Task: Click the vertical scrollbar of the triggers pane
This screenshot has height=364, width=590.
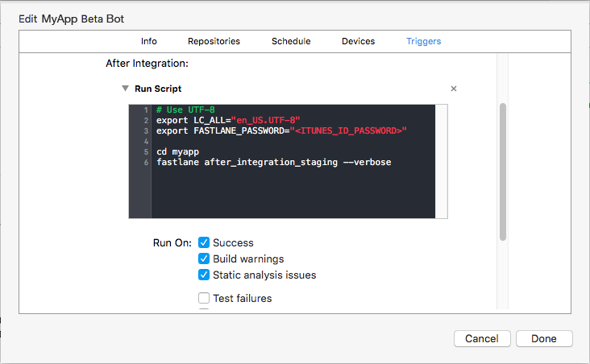Action: [503, 171]
